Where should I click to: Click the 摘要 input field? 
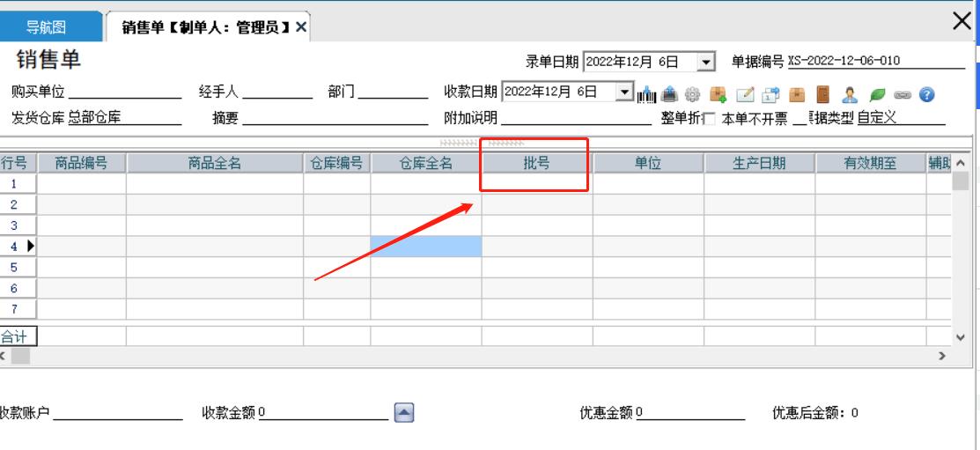[x=335, y=117]
